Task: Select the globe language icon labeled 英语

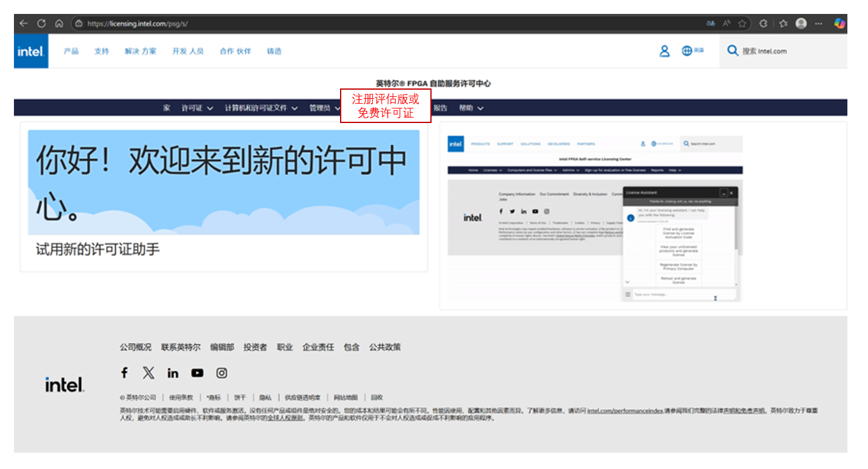Action: (x=688, y=51)
